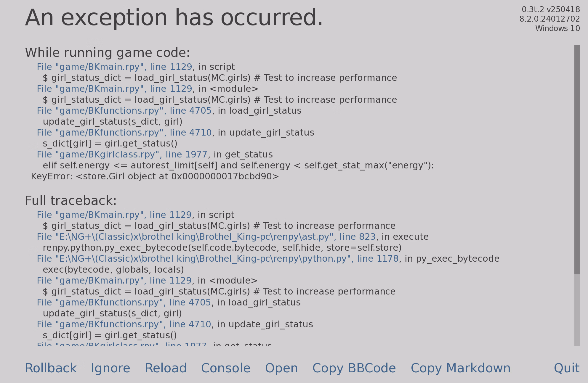Open BKfunctions.rpy line 4710 link in Full traceback
Screen dimensions: 588x383
click(124, 324)
